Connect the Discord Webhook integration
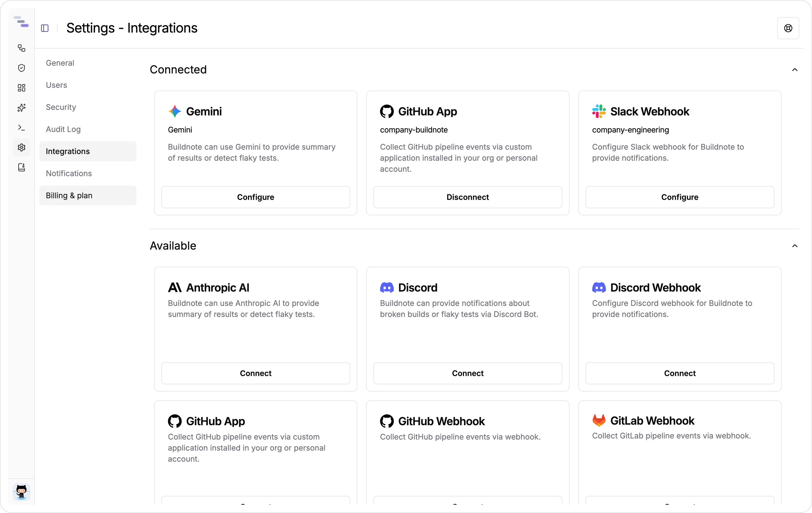The height and width of the screenshot is (513, 812). tap(680, 374)
